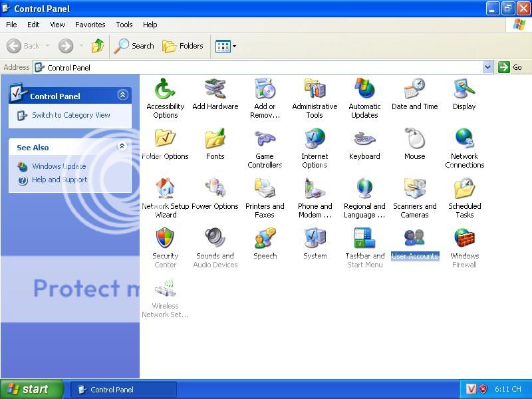Viewport: 532px width, 399px height.
Task: Toggle the Folders pane button
Action: (183, 46)
